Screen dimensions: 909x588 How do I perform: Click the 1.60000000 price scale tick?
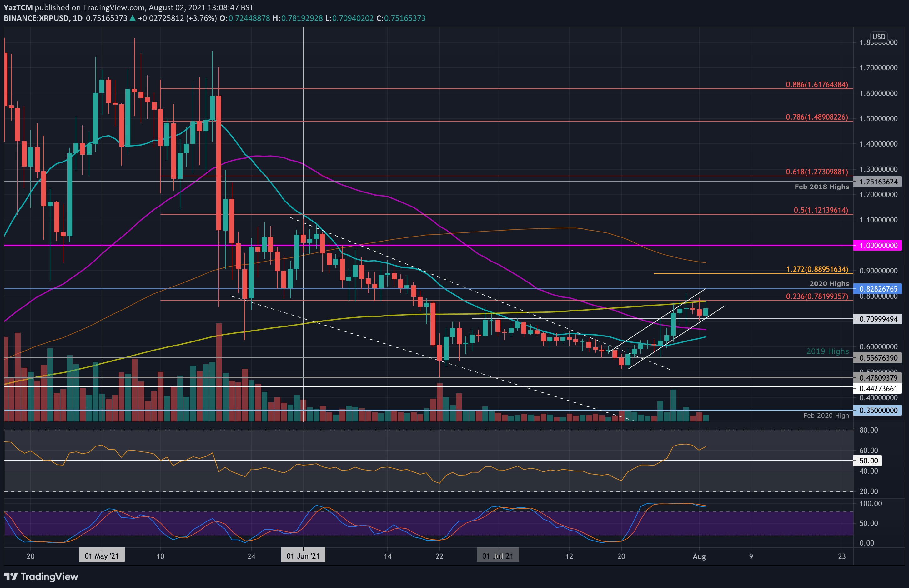tap(878, 93)
